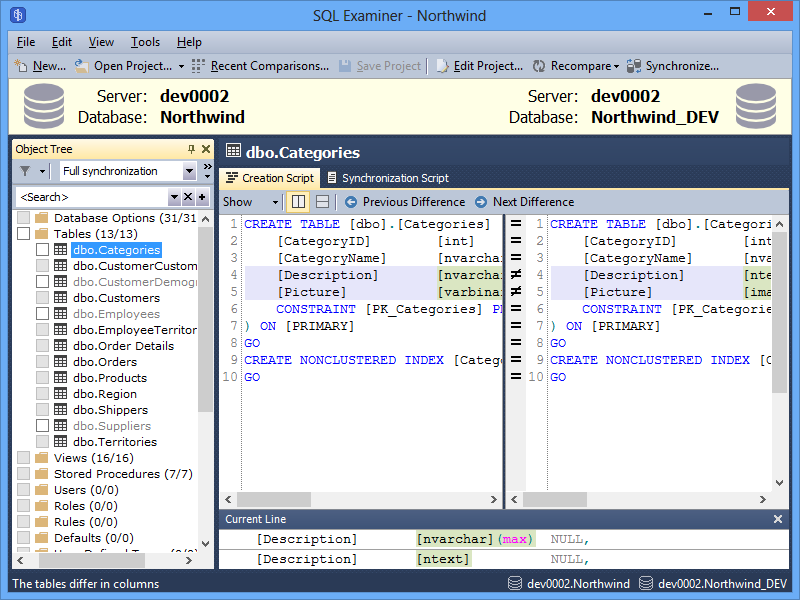Click the Synchronize... button label
The image size is (800, 600).
point(683,66)
